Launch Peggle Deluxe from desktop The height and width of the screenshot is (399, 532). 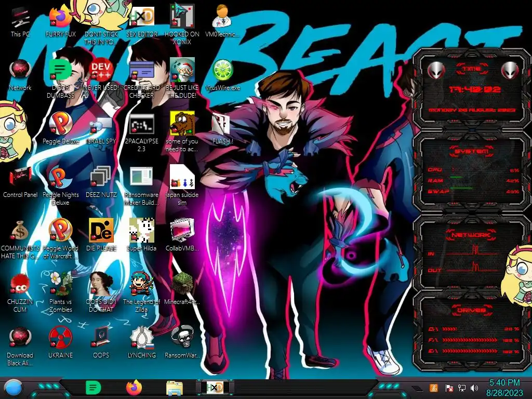pyautogui.click(x=60, y=129)
